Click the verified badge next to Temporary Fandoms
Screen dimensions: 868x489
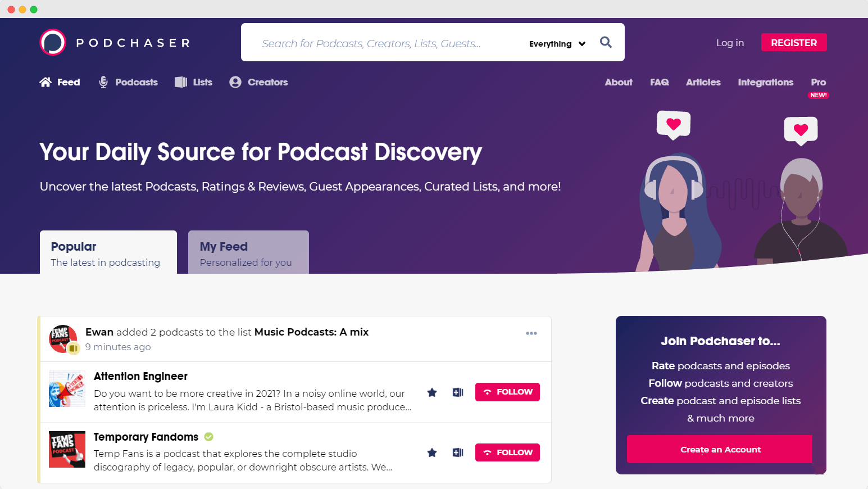click(x=209, y=437)
